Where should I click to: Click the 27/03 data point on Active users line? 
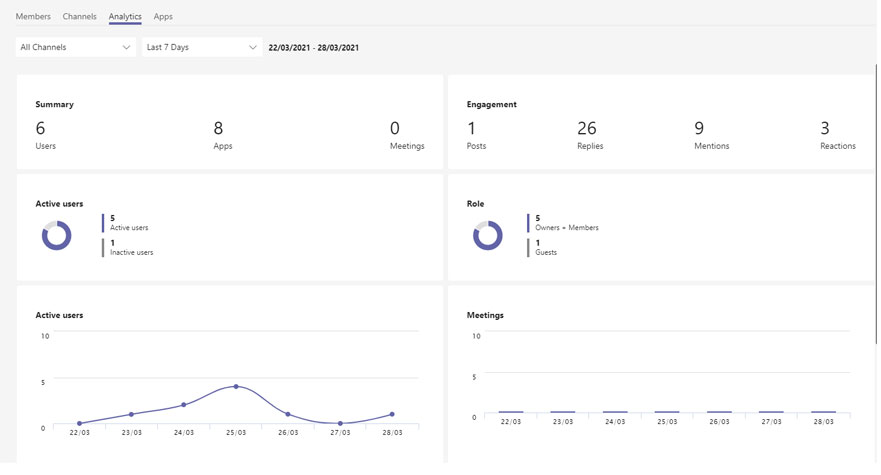point(340,423)
